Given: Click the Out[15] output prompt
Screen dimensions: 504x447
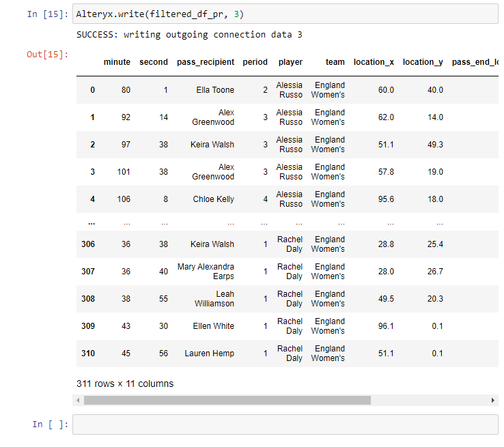Looking at the screenshot, I should (x=47, y=55).
